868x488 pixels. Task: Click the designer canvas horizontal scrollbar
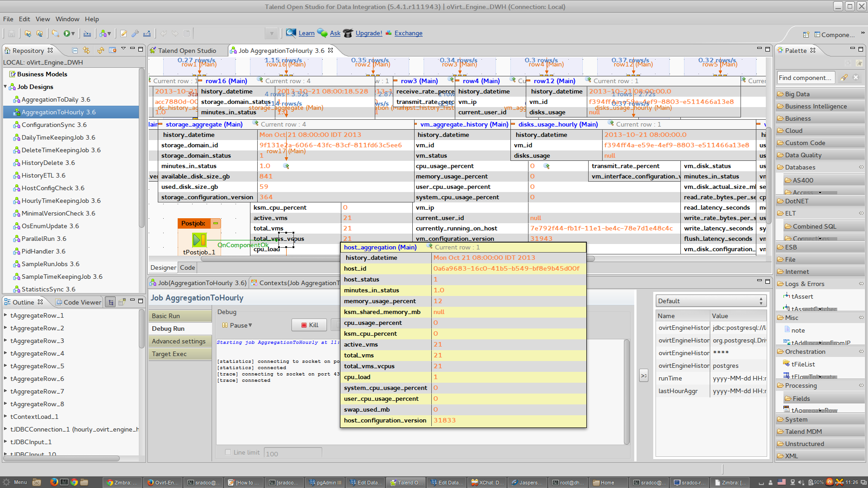[398, 259]
